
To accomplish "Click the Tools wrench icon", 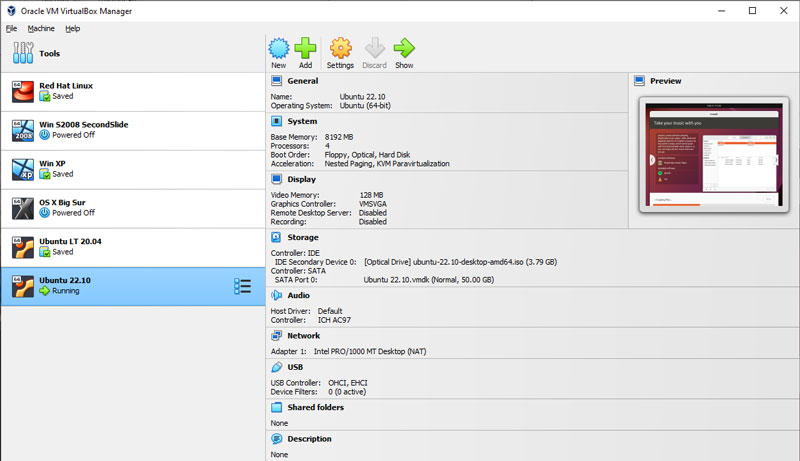I will click(23, 53).
